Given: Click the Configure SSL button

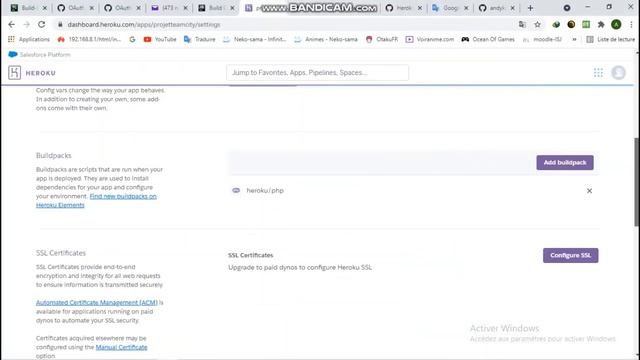Looking at the screenshot, I should pos(571,256).
